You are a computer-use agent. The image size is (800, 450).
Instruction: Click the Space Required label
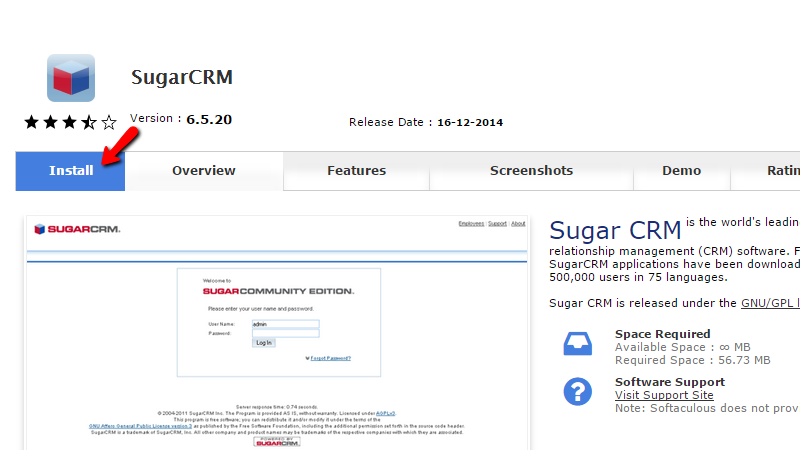[x=662, y=334]
